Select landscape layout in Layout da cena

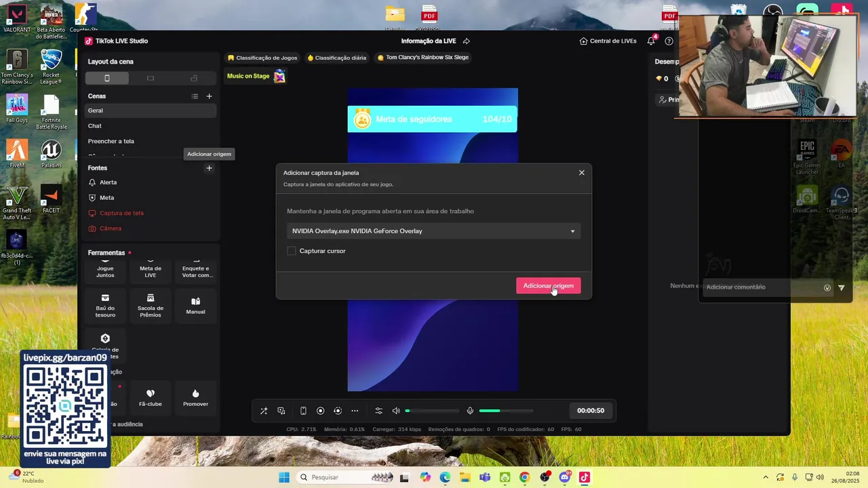[x=151, y=78]
